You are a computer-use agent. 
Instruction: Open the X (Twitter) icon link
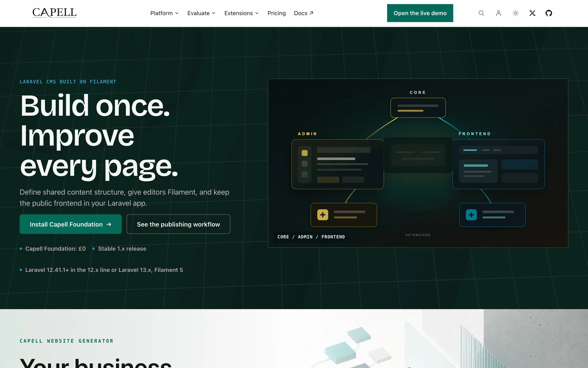coord(532,13)
